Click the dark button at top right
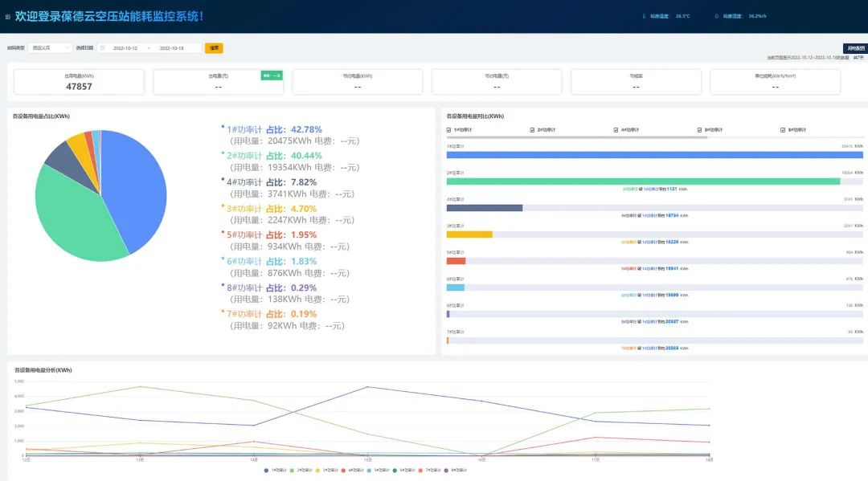The image size is (868, 481). 854,48
